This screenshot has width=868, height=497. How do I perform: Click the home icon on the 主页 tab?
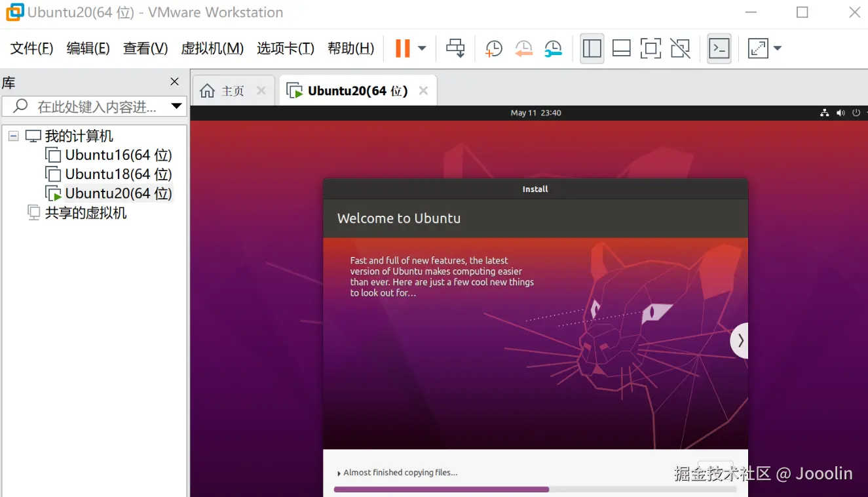point(207,90)
